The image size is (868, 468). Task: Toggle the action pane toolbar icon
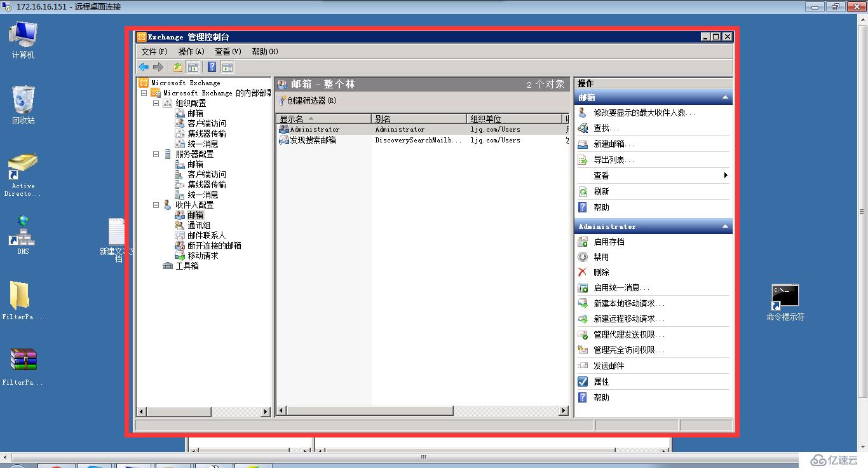pyautogui.click(x=227, y=67)
